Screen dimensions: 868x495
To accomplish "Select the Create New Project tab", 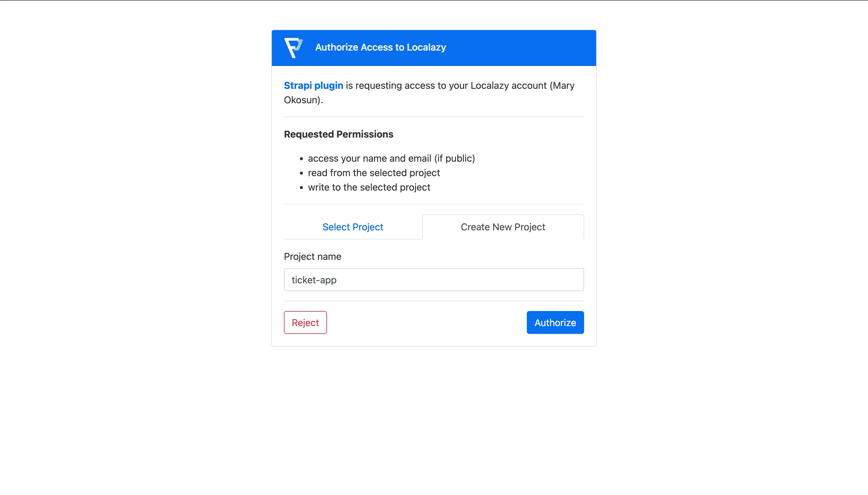I will click(x=502, y=227).
